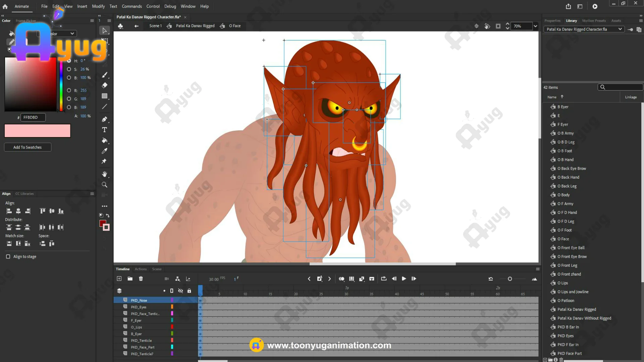Choose the Paint Bucket tool
Viewport: 644px width, 362px height.
pos(104,140)
